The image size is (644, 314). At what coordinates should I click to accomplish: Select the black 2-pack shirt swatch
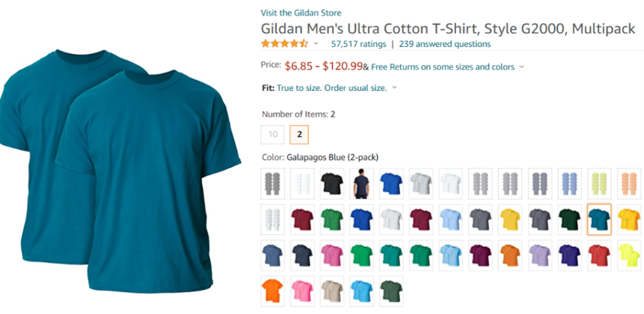coord(332,183)
